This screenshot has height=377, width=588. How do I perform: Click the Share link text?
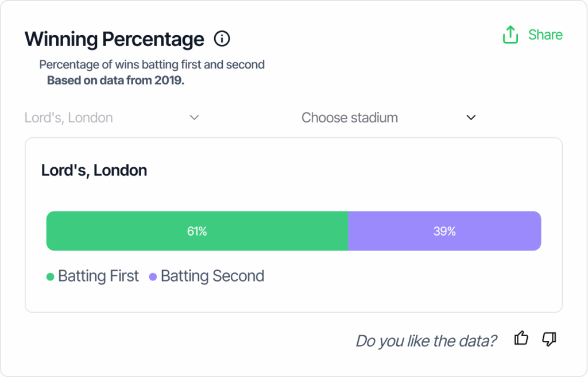point(546,35)
